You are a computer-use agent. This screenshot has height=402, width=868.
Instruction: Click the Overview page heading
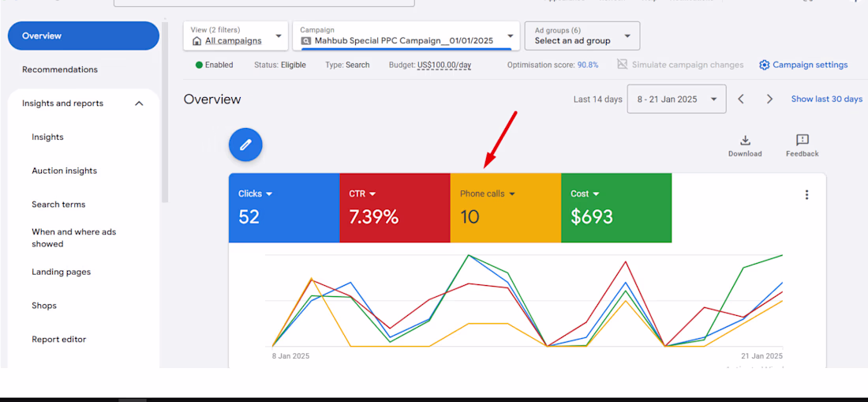tap(212, 99)
